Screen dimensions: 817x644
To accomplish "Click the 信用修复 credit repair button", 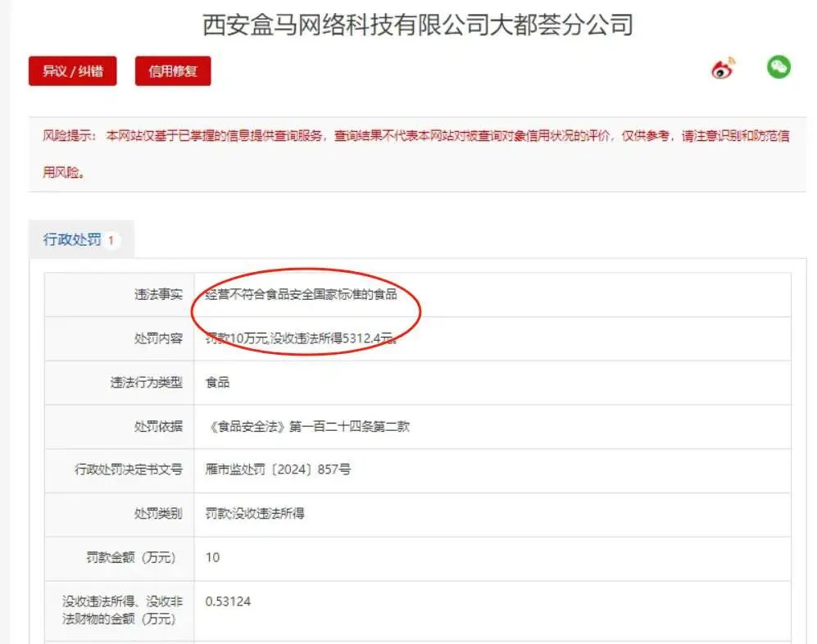I will [x=173, y=70].
